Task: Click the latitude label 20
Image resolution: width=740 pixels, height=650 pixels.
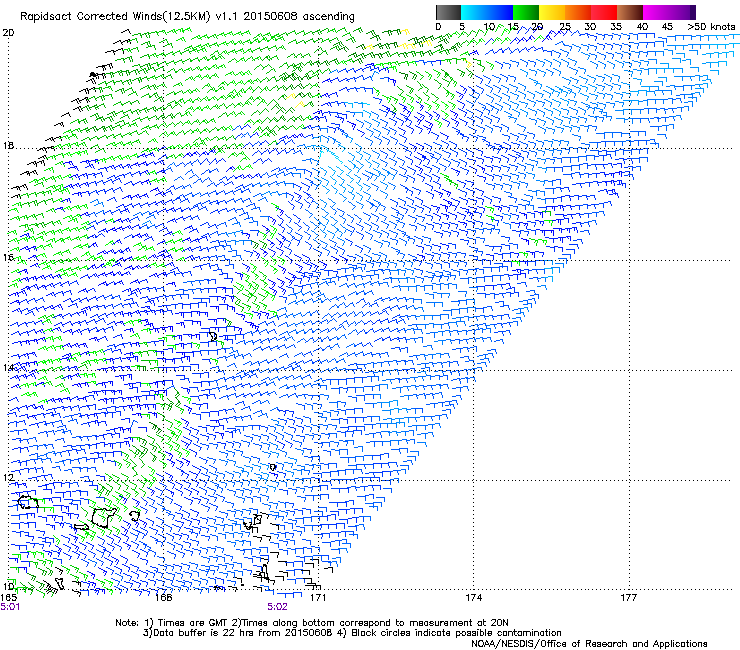Action: [x=8, y=33]
